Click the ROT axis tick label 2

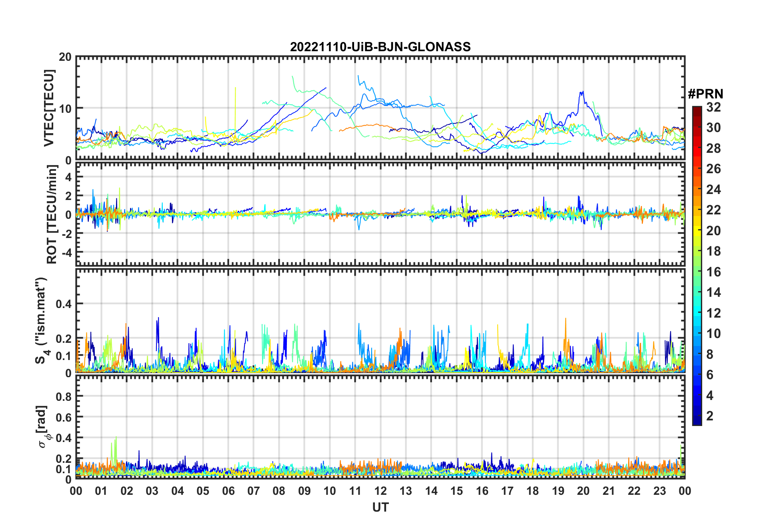pos(68,196)
